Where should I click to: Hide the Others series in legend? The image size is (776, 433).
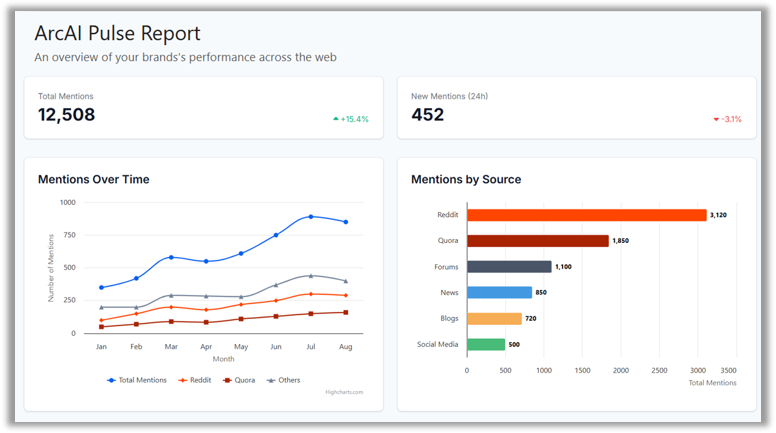coord(285,380)
